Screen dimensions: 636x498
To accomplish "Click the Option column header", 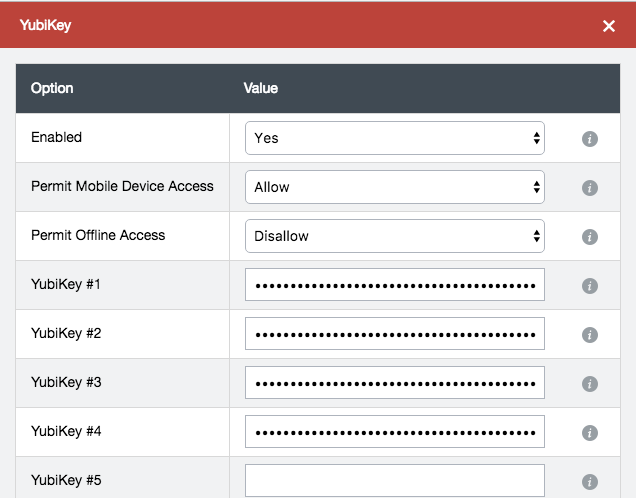I will pyautogui.click(x=52, y=88).
